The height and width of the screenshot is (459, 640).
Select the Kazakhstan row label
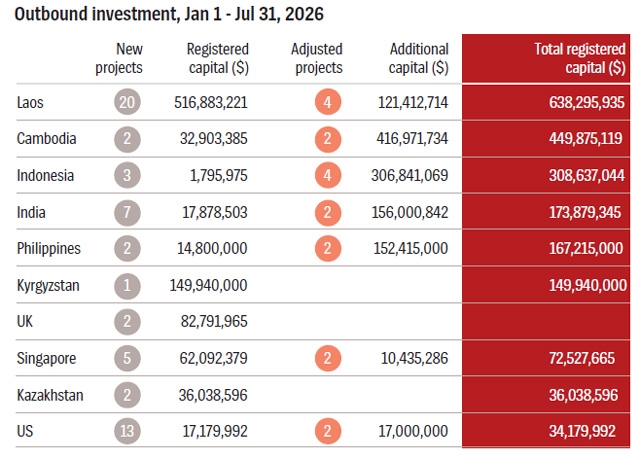point(50,395)
